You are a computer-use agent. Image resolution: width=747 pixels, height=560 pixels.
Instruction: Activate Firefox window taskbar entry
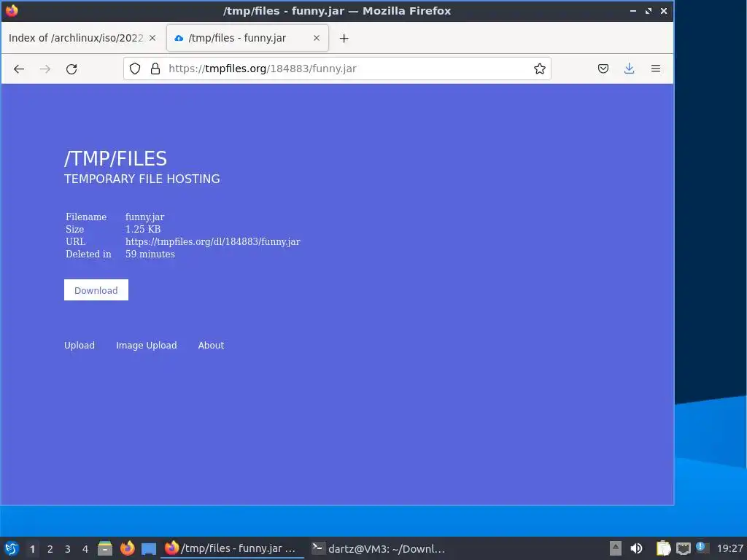tap(232, 548)
